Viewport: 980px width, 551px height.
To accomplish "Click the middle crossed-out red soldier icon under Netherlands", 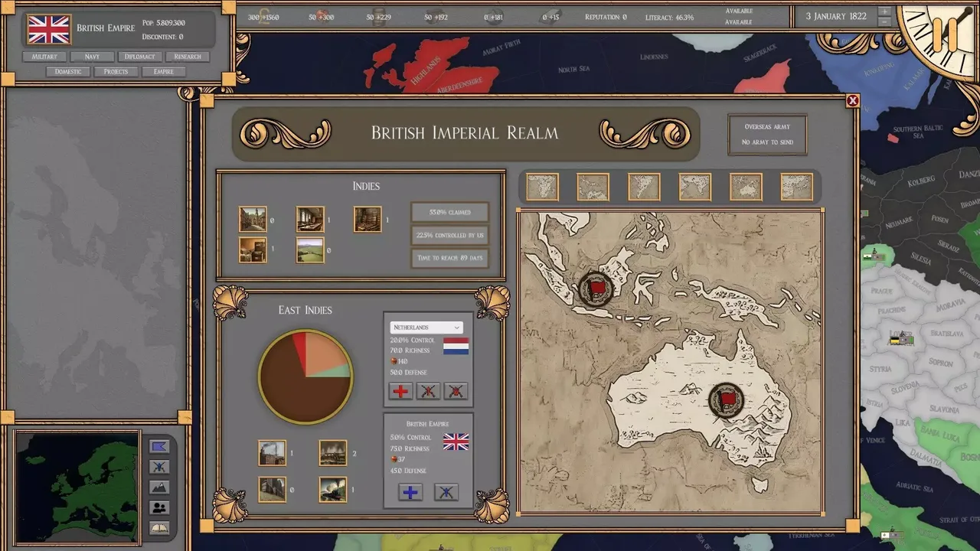I will [428, 391].
